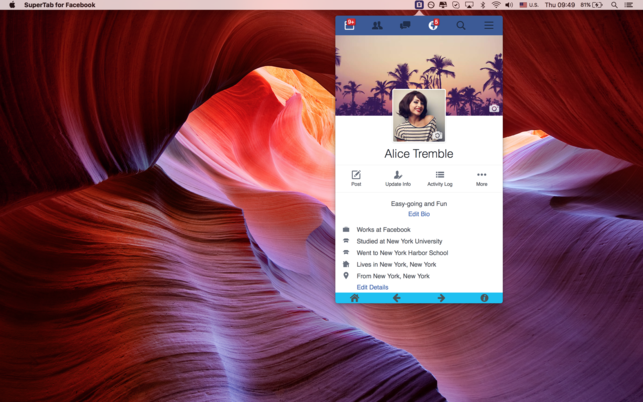
Task: Click the Edit Details link
Action: point(372,287)
